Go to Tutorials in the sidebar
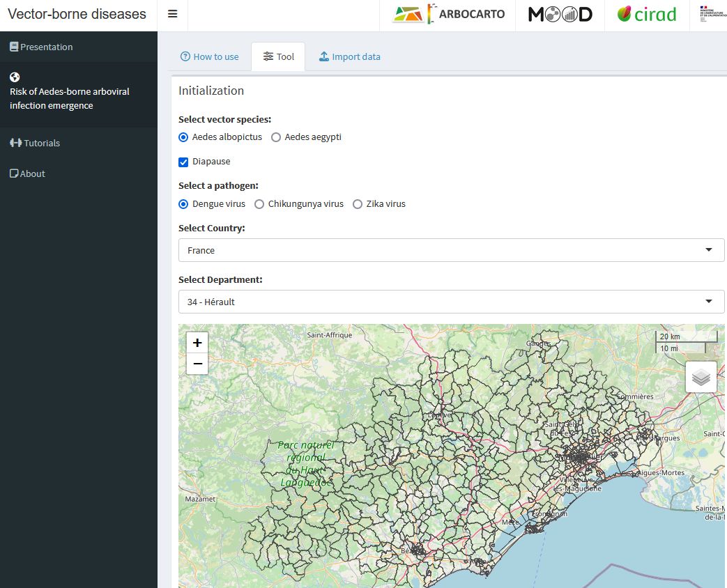This screenshot has height=588, width=727. click(42, 143)
